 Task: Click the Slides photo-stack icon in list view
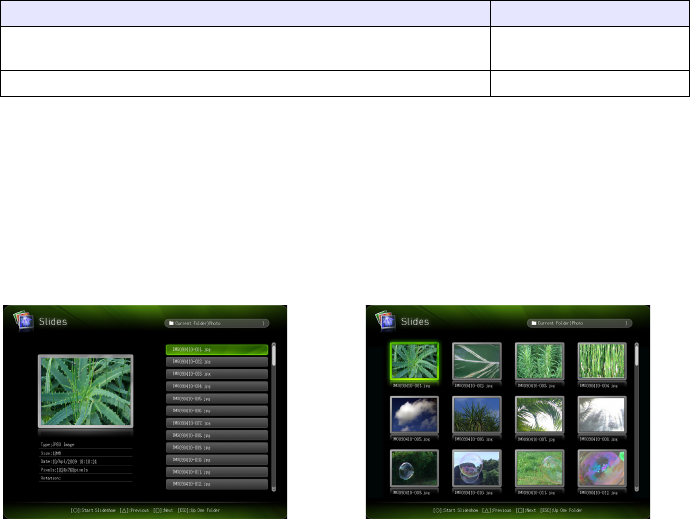click(23, 320)
